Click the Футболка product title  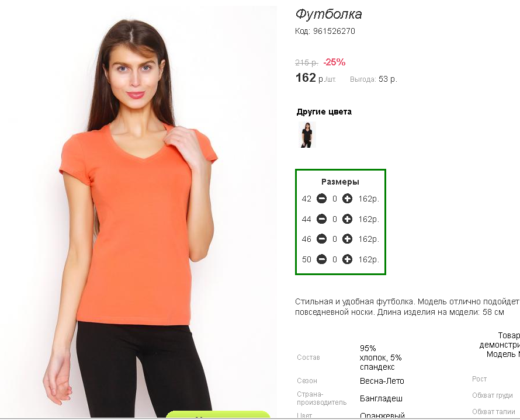328,14
